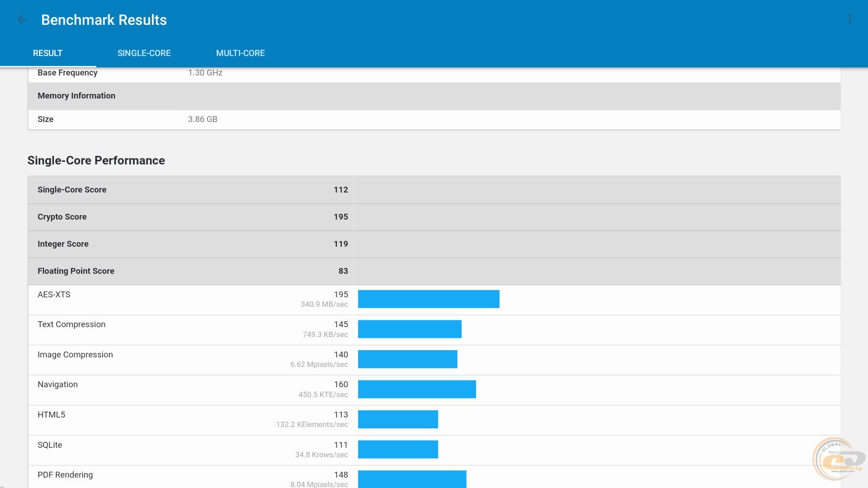Select the RESULT tab
This screenshot has width=868, height=488.
point(47,53)
